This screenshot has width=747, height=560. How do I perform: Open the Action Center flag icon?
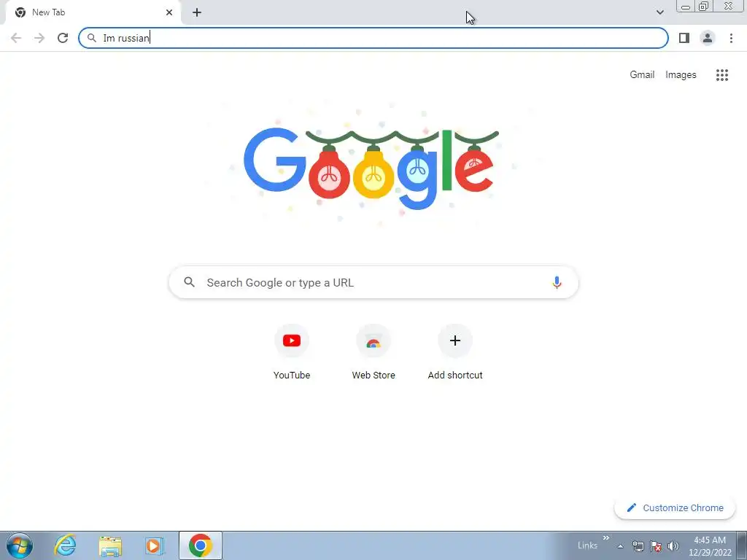656,546
